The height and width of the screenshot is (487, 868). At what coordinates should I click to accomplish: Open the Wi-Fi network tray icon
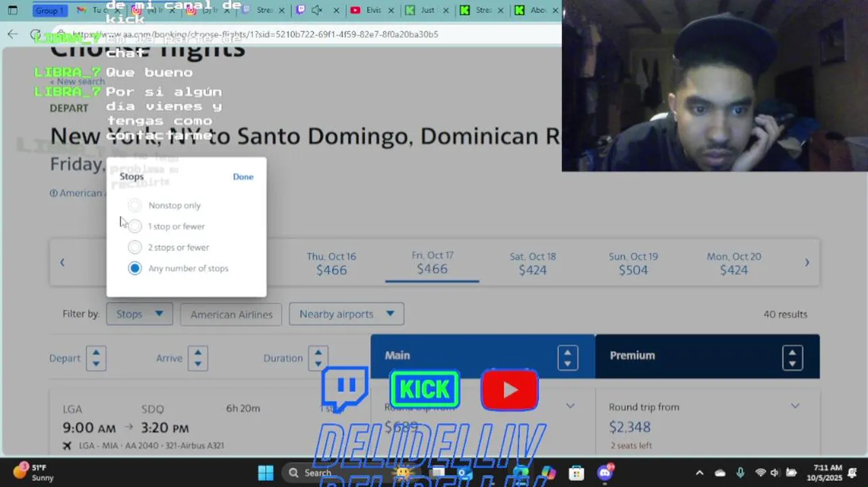tap(761, 473)
